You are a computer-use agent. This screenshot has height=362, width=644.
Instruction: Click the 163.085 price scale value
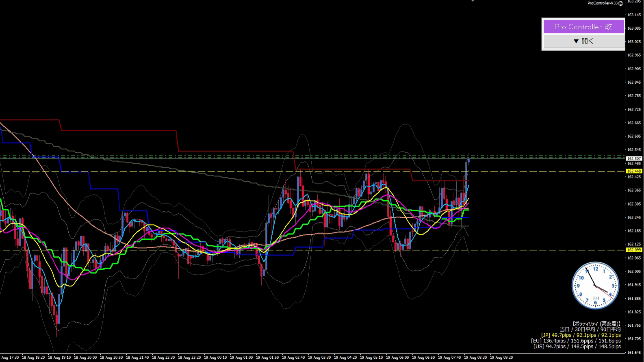(634, 28)
